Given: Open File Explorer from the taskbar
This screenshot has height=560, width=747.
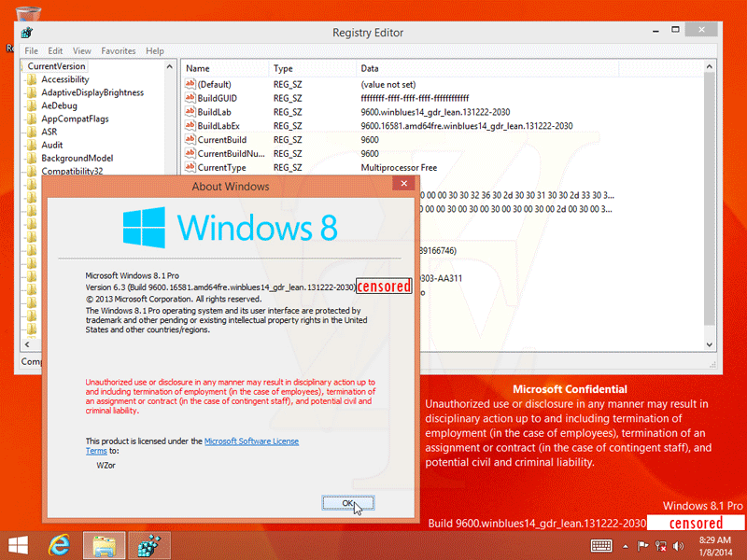Looking at the screenshot, I should (x=104, y=543).
